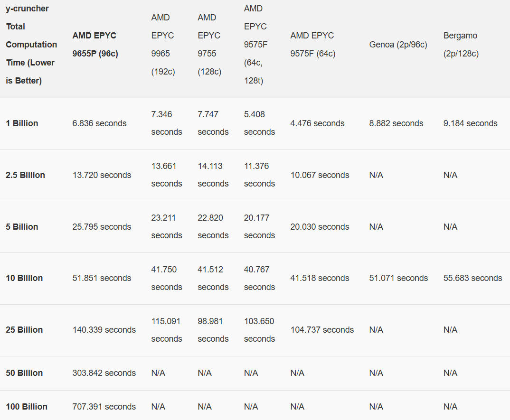This screenshot has width=510, height=420.
Task: Select the 50 Billion row label
Action: [x=24, y=373]
